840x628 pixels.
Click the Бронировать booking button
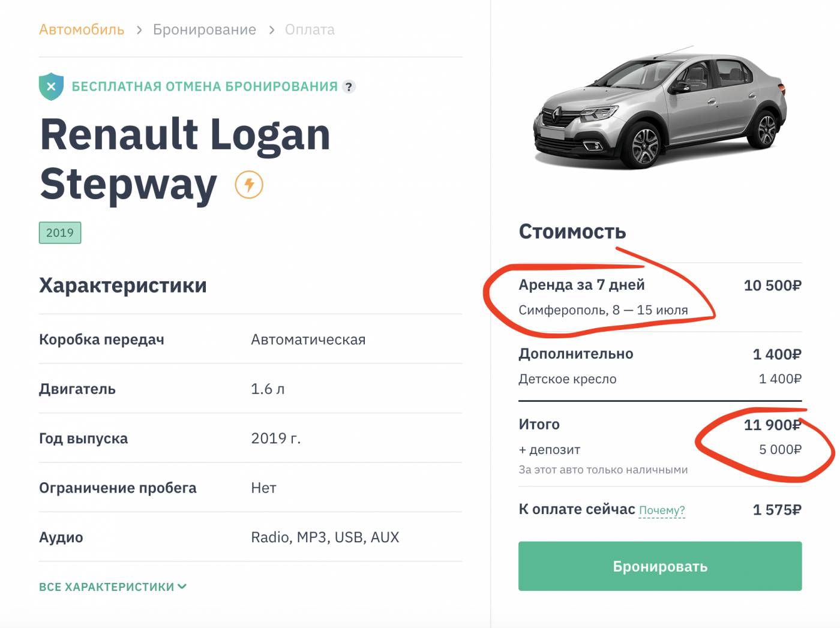659,566
